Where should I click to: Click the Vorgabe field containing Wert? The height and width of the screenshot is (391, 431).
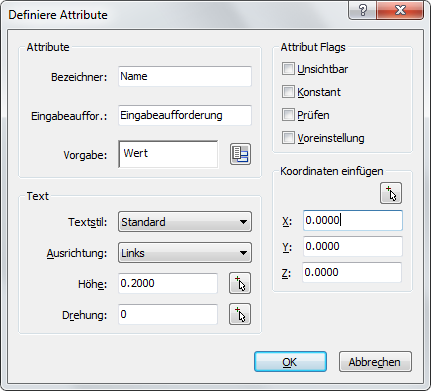tap(168, 154)
